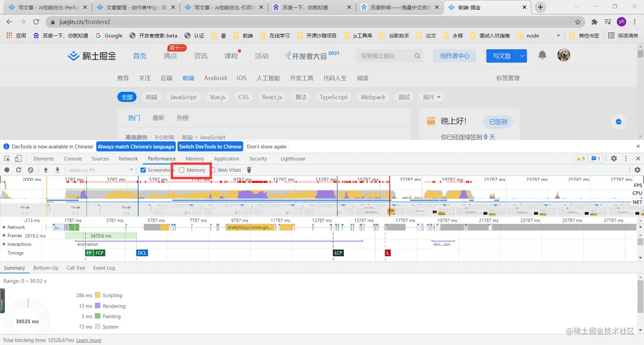
Task: Activate the inspect element picker
Action: [7, 159]
